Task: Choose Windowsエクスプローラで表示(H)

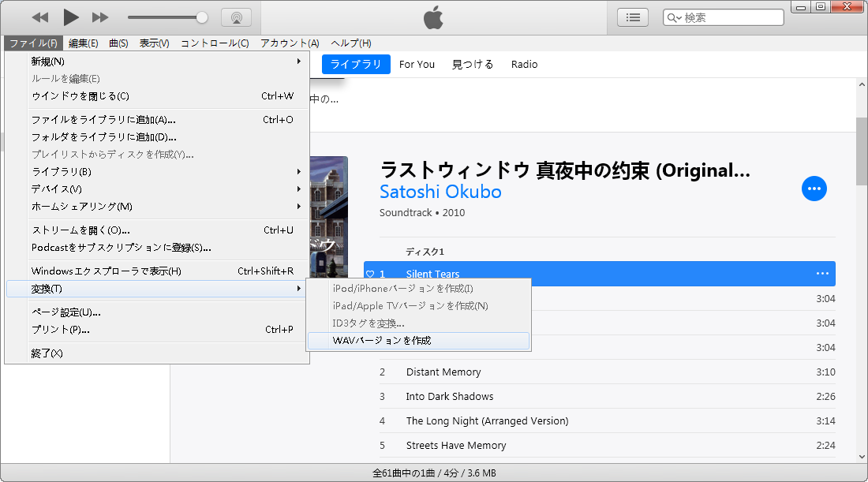Action: [157, 271]
